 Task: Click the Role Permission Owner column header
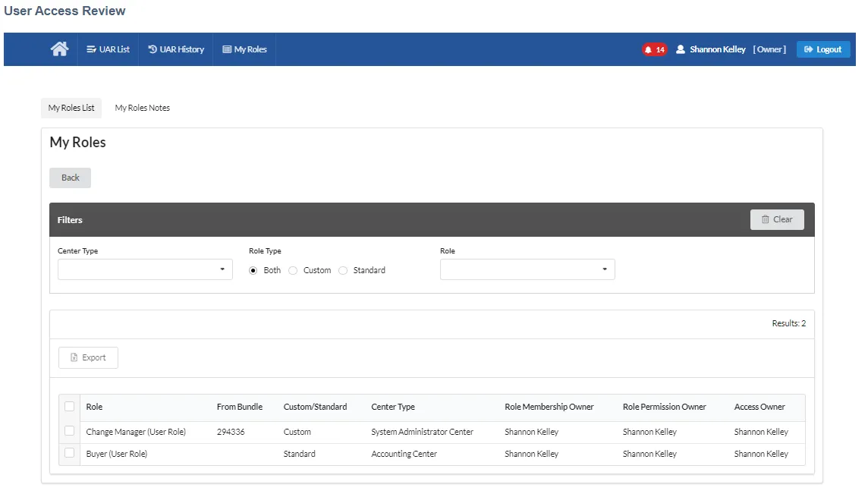tap(665, 407)
